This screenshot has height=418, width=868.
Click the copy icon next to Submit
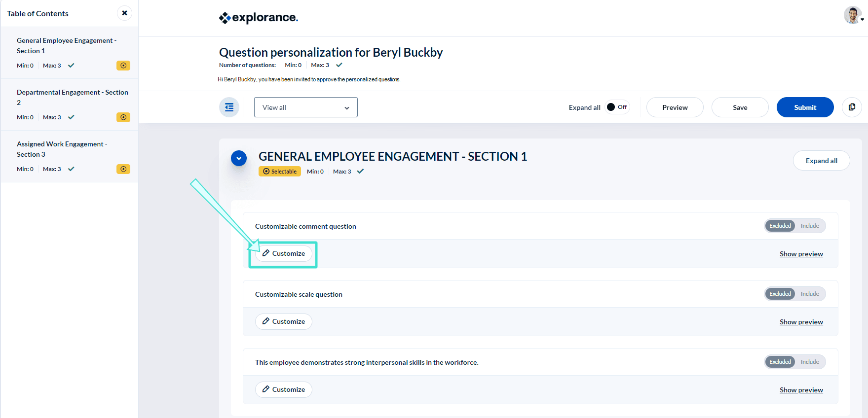852,107
